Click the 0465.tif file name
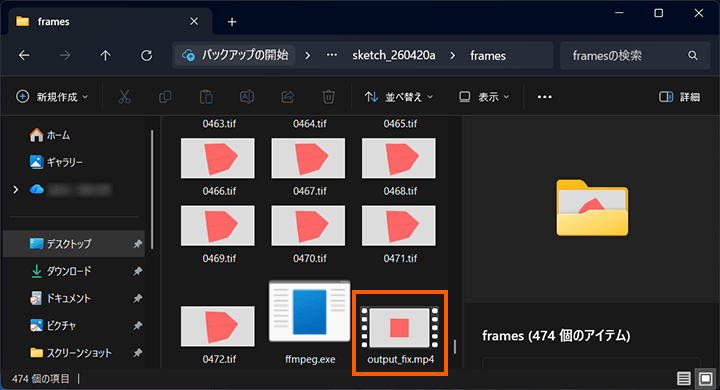 point(400,124)
